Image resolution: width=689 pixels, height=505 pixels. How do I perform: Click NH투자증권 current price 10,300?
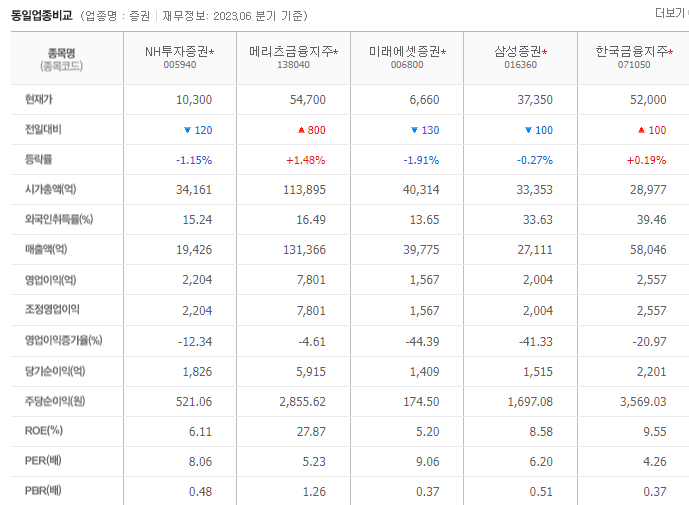194,100
